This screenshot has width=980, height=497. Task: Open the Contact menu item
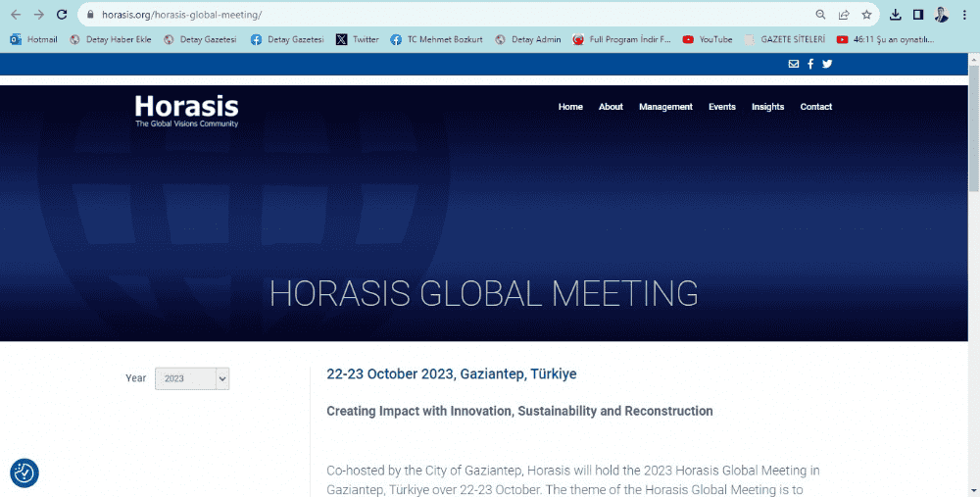815,107
